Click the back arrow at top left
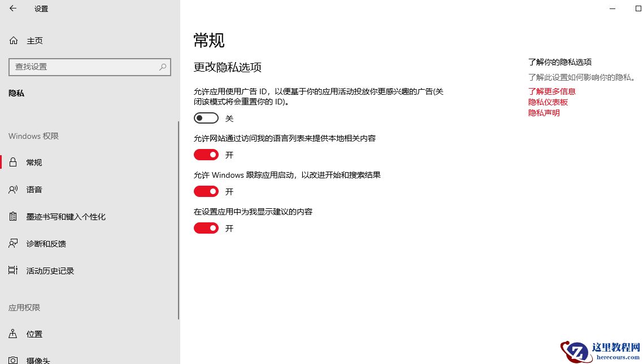This screenshot has width=643, height=364. click(x=13, y=8)
